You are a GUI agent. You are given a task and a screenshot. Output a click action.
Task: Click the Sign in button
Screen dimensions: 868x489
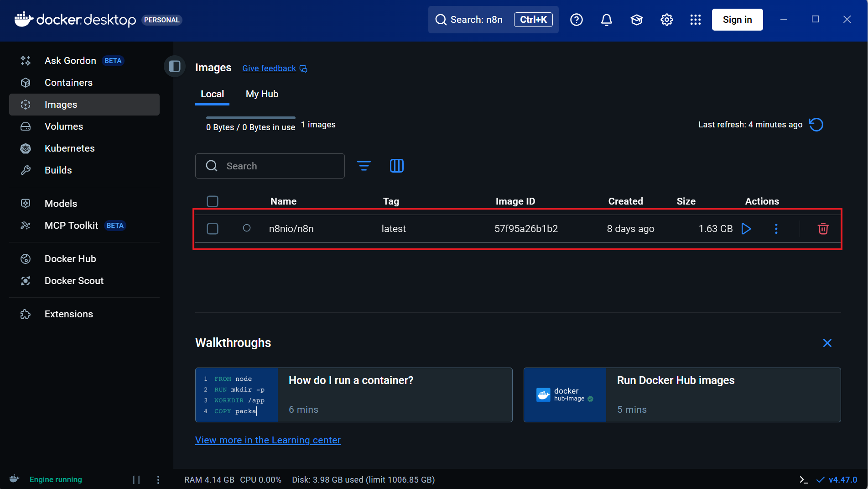pos(737,20)
